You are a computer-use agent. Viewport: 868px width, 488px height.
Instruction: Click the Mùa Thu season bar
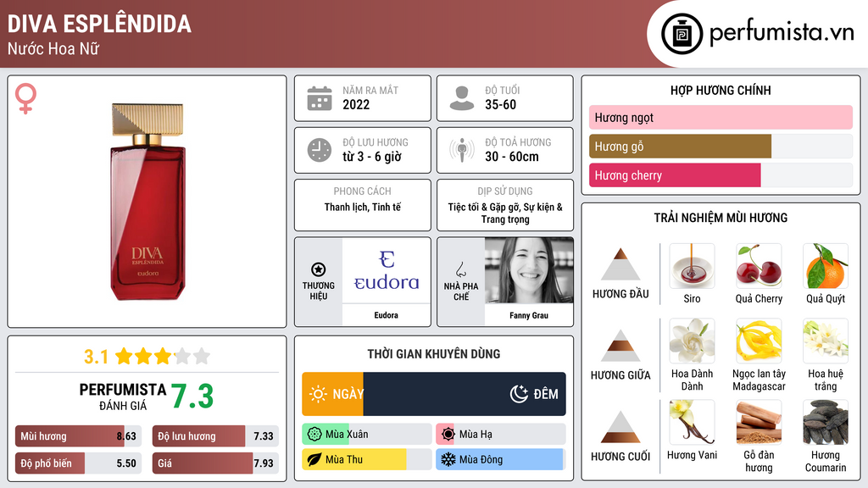pos(367,459)
